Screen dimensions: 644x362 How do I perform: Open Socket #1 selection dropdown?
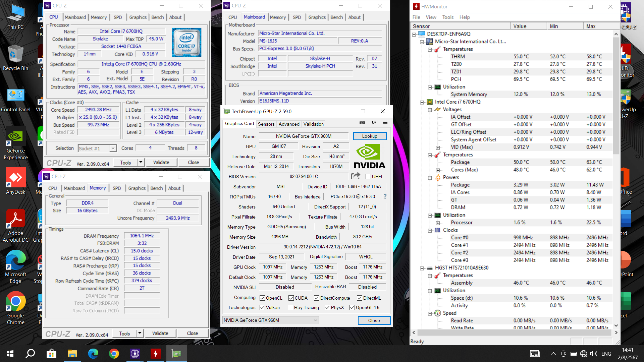[x=97, y=148]
